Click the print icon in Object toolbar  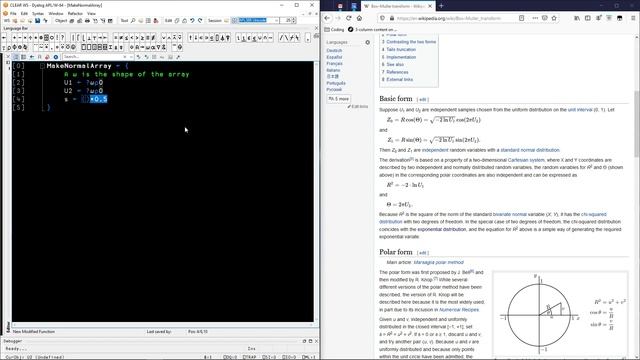click(87, 20)
